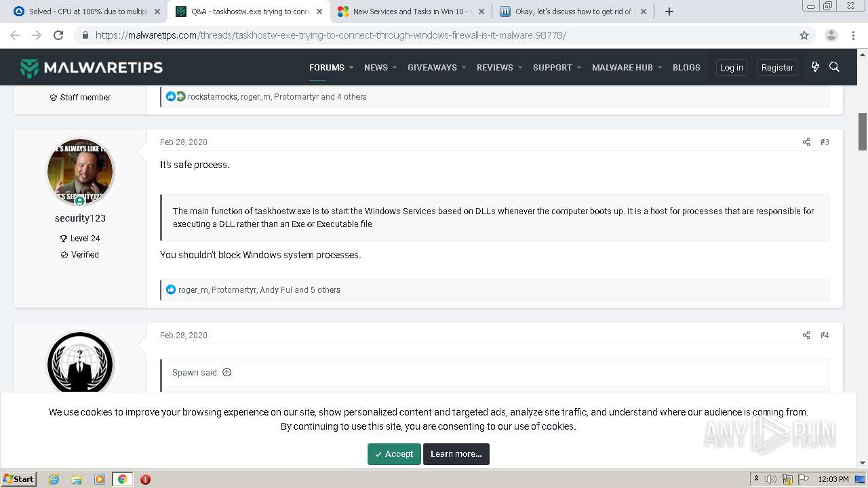Open the REVIEWS menu item
The image size is (868, 488).
pos(495,67)
